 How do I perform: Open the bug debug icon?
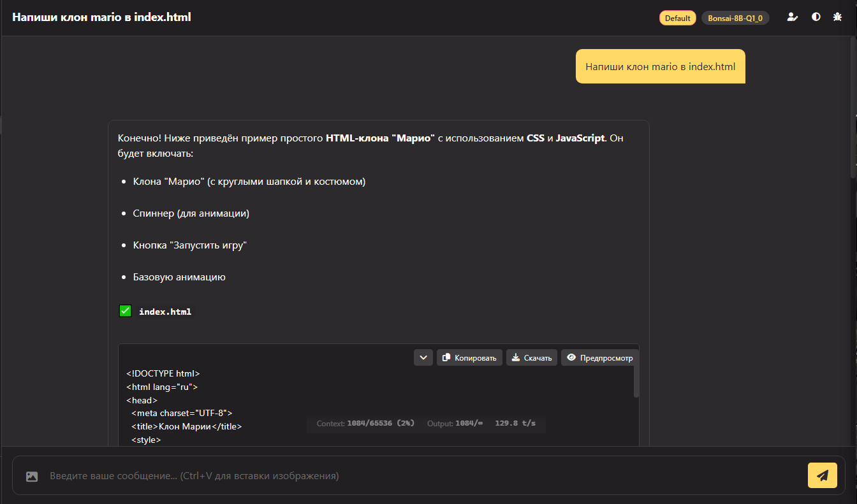837,17
